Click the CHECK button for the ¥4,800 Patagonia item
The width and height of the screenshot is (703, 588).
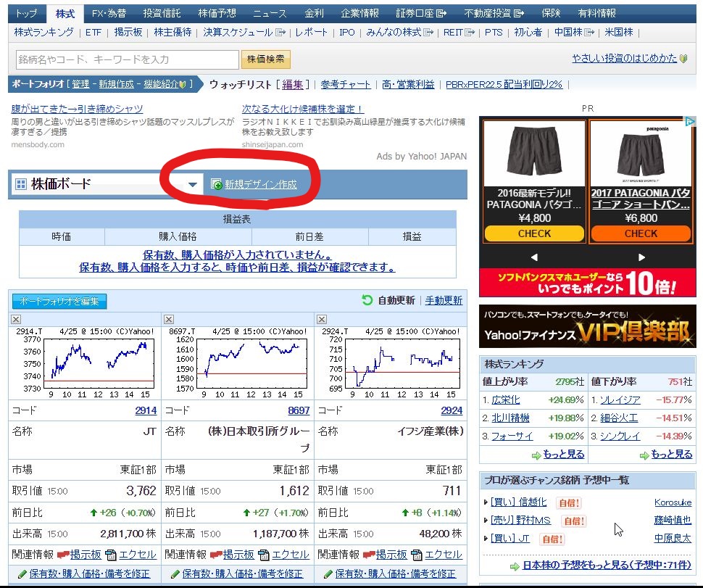click(534, 233)
